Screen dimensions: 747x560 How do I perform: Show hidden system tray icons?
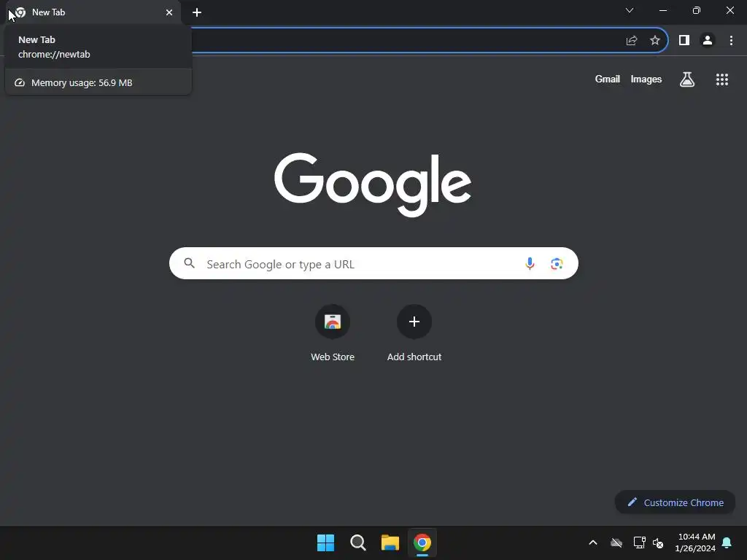pos(593,542)
